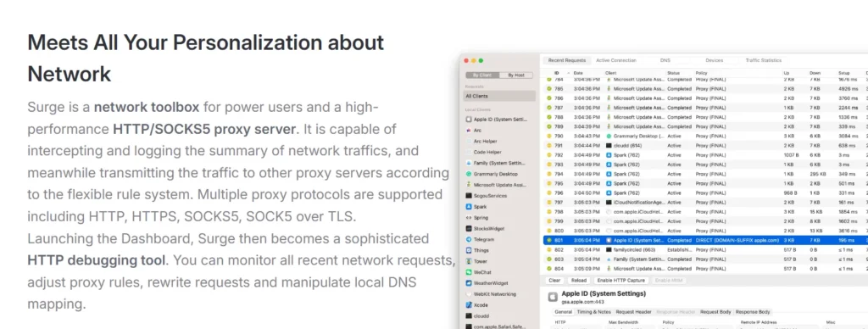Select StocksWidget icon in sidebar
The image size is (868, 329).
469,228
